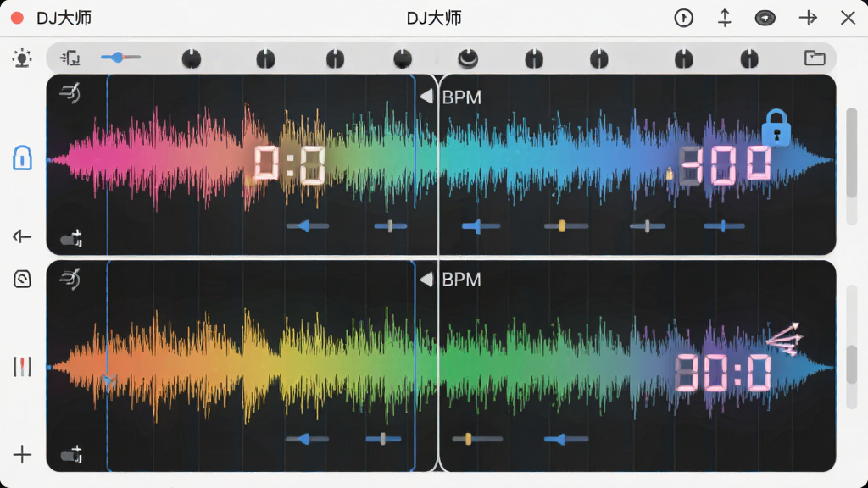Click the cue marker on the lower waveform's left
The width and height of the screenshot is (868, 488).
pos(109,382)
